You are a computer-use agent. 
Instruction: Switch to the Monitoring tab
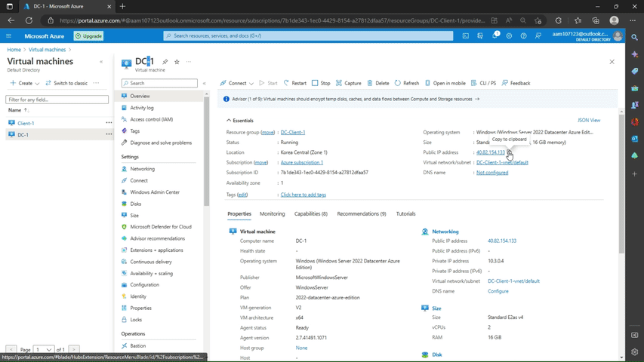(272, 214)
